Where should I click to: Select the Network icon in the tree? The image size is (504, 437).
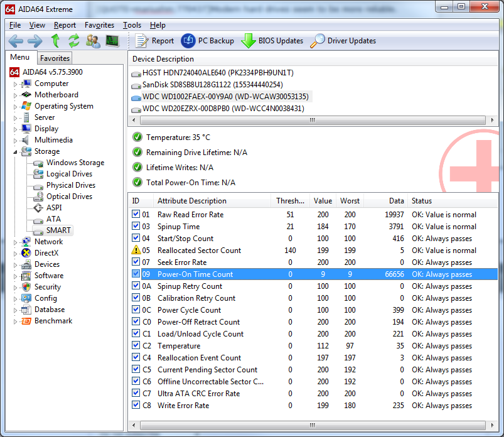[x=26, y=242]
